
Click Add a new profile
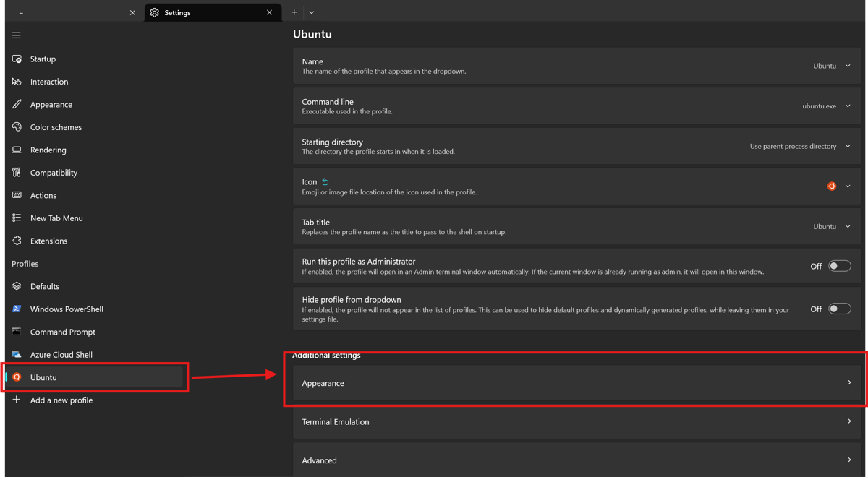95,400
